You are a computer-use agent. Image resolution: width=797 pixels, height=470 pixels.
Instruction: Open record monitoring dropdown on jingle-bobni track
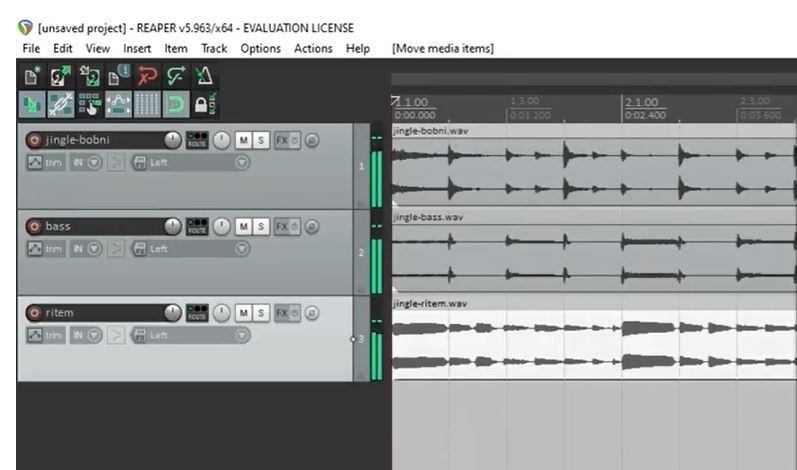pos(94,163)
